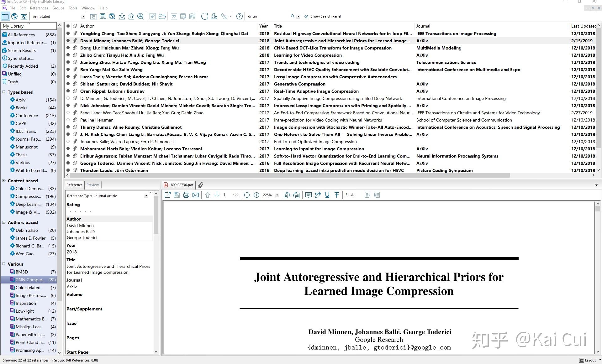Open the Help question mark icon
This screenshot has height=364, width=602.
(239, 17)
